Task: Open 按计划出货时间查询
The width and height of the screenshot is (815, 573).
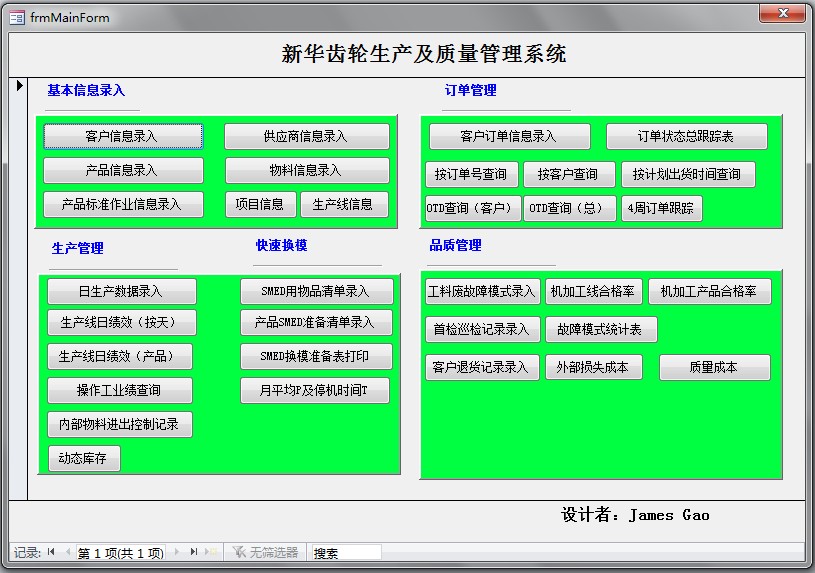Action: click(x=688, y=174)
